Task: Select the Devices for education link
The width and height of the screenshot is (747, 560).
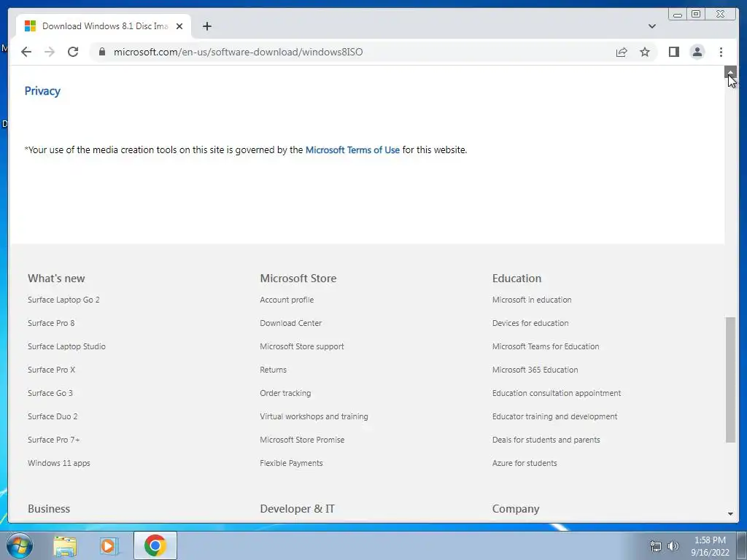Action: point(530,323)
